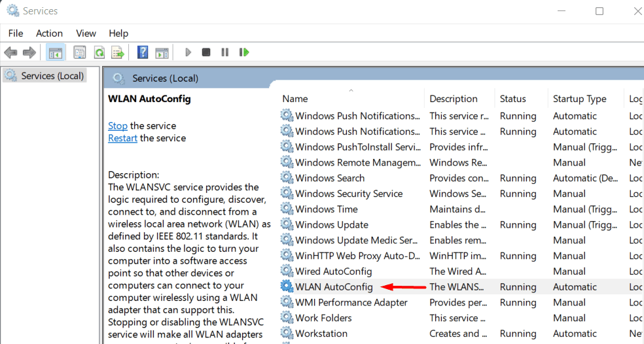Toggle Show/Hide Console Tree toolbar icon
Image resolution: width=644 pixels, height=344 pixels.
coord(55,52)
